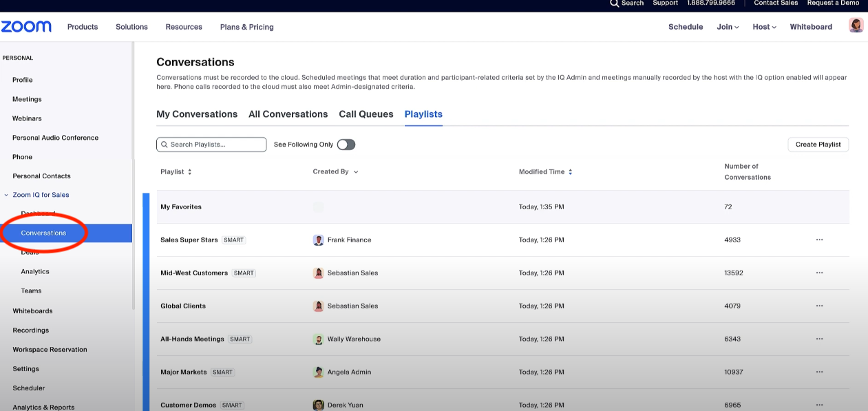Open Meetings in sidebar
The height and width of the screenshot is (411, 868).
click(27, 99)
